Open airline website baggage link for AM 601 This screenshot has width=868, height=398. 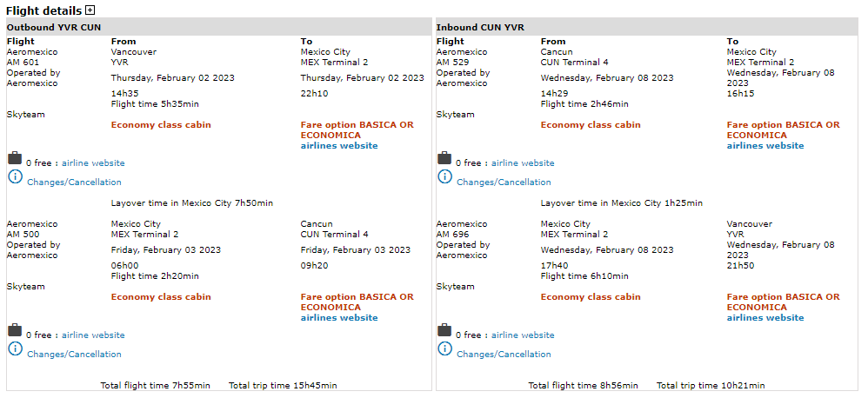(x=93, y=163)
